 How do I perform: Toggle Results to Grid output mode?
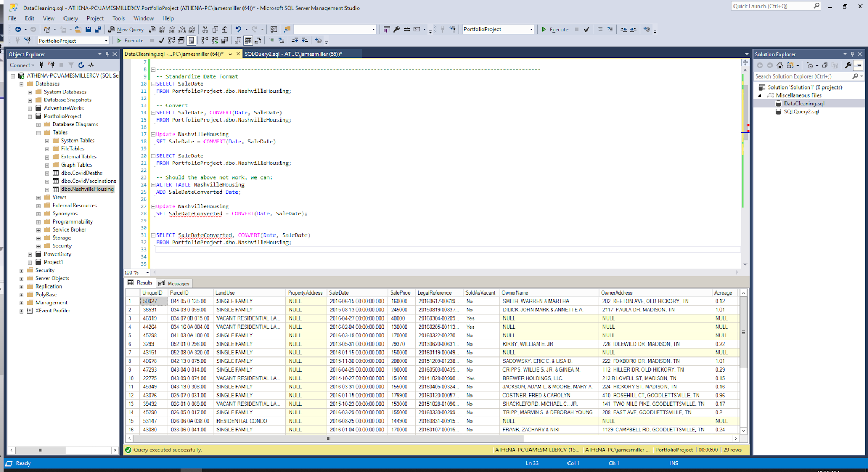(248, 41)
